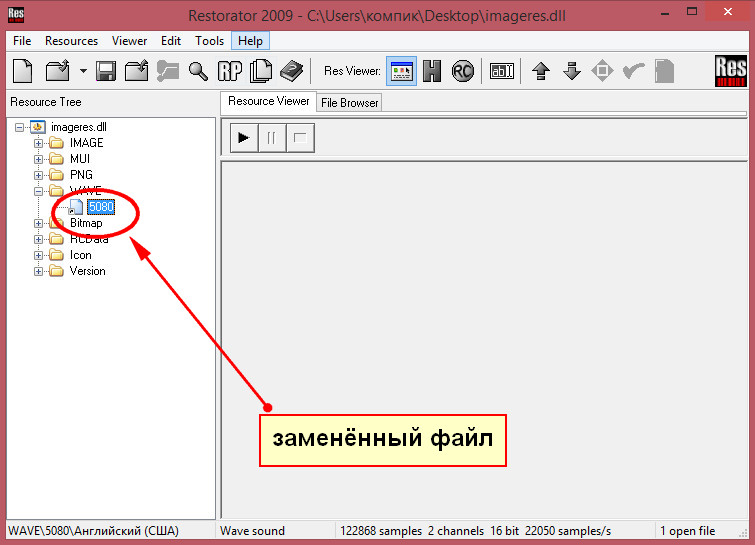This screenshot has height=545, width=755.
Task: Switch to RC viewer mode icon
Action: [463, 71]
